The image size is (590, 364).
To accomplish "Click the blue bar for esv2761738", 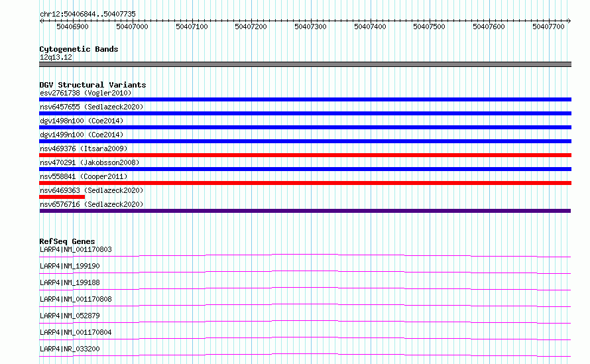I will (305, 99).
